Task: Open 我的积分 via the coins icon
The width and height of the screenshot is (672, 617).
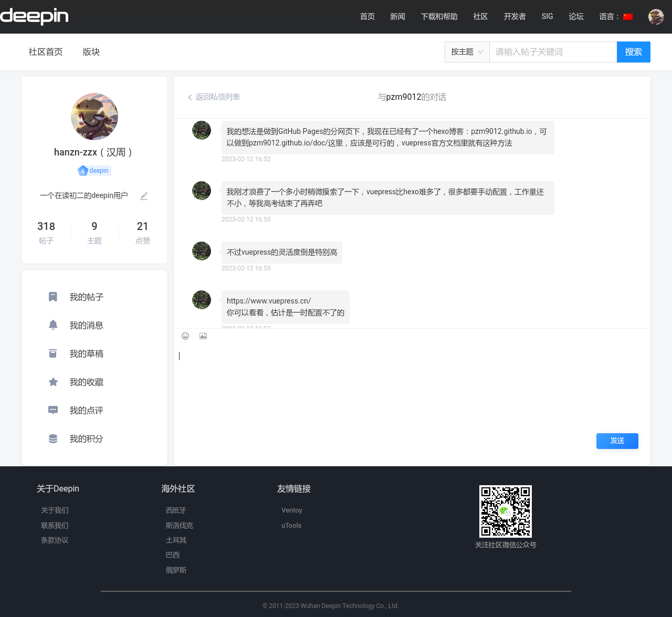Action: point(52,438)
